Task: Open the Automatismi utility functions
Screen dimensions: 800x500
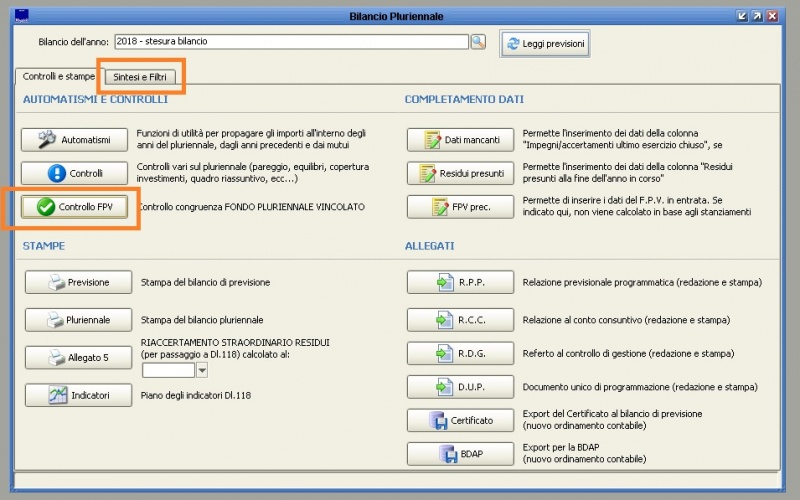Action: click(x=74, y=140)
